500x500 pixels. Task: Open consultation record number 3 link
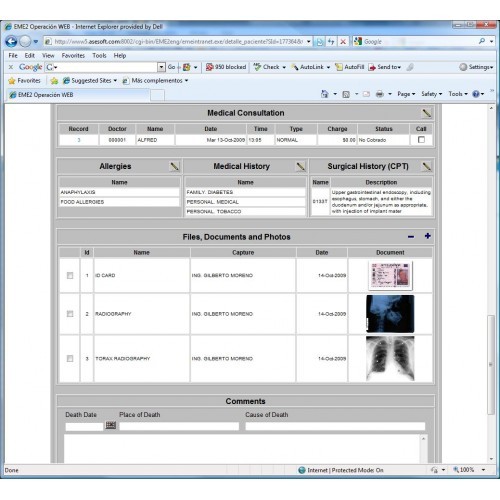pyautogui.click(x=79, y=140)
